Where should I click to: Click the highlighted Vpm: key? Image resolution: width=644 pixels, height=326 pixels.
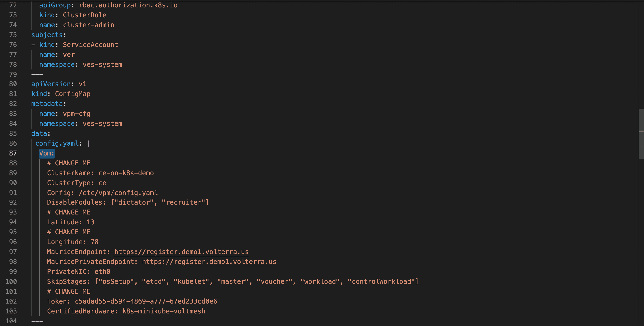pos(47,153)
